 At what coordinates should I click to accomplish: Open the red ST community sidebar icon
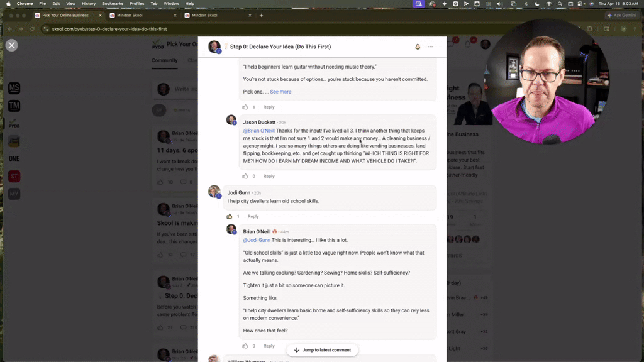click(x=14, y=177)
